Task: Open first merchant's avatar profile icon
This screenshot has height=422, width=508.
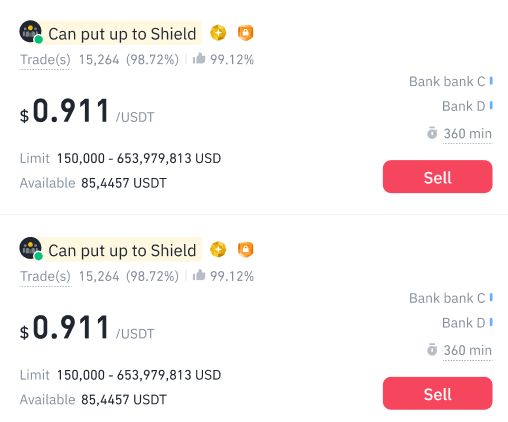Action: coord(31,32)
